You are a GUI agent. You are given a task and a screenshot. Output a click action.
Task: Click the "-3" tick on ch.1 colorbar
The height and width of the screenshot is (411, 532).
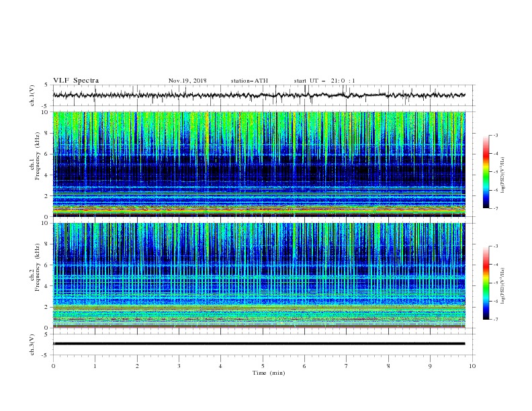[x=496, y=135]
